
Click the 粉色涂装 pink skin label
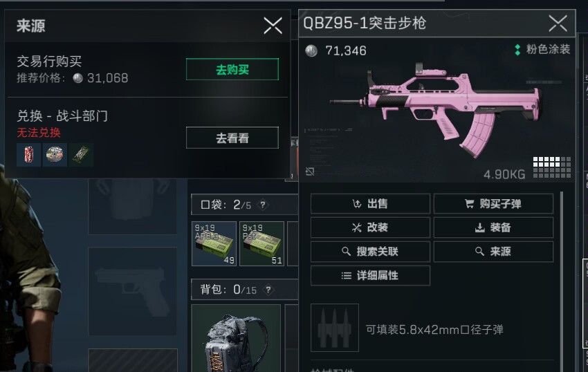548,49
